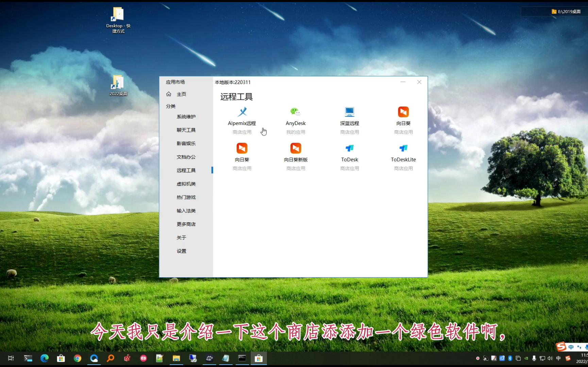Toggle the 中 input indicator in system tray
588x367 pixels.
[x=558, y=358]
